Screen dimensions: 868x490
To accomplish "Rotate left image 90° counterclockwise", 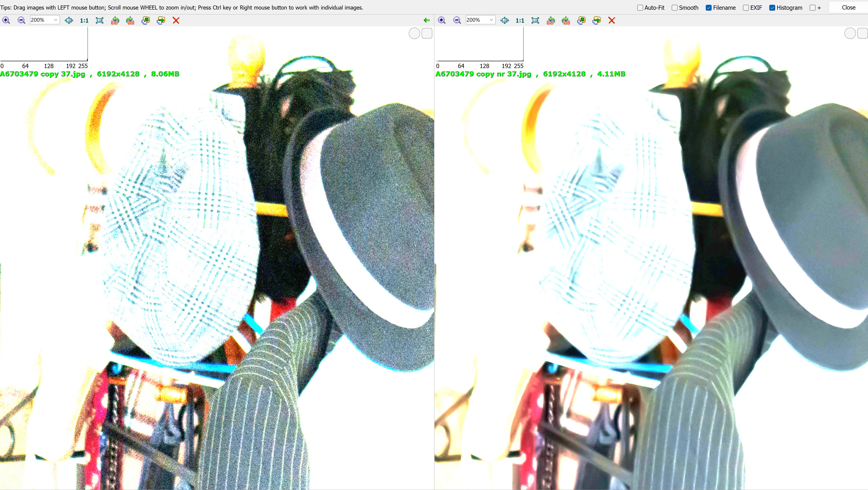I will (115, 20).
